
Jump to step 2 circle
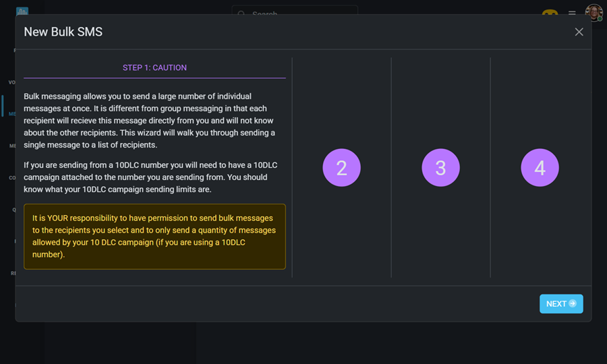click(341, 168)
